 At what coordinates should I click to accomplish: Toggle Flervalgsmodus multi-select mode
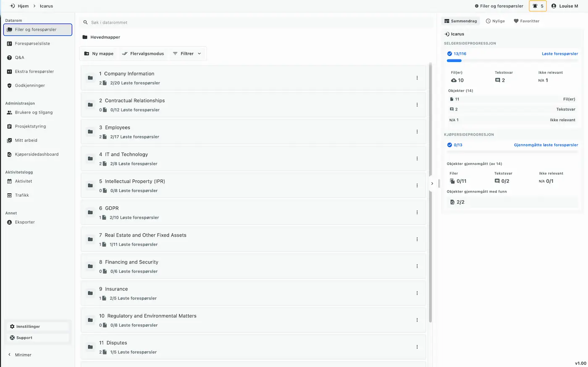pyautogui.click(x=143, y=53)
